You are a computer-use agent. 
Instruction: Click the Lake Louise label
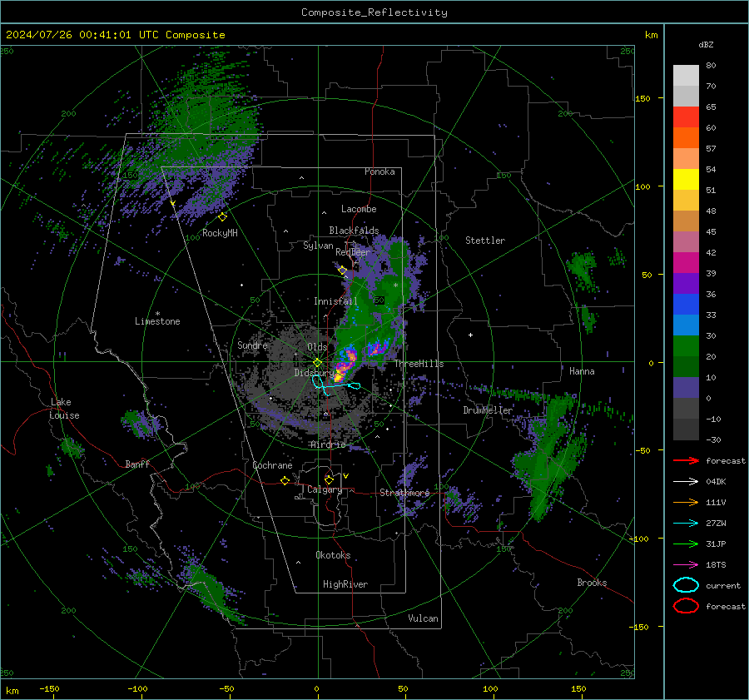(x=65, y=409)
